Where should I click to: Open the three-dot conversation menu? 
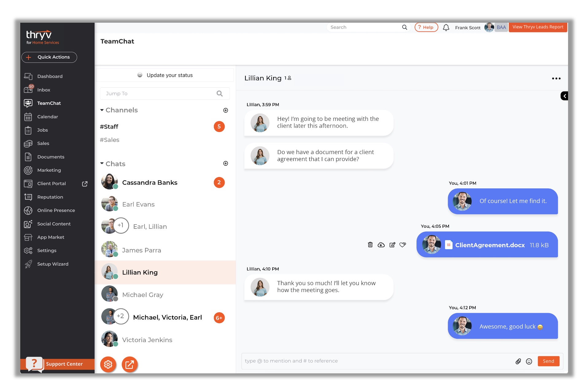tap(556, 79)
